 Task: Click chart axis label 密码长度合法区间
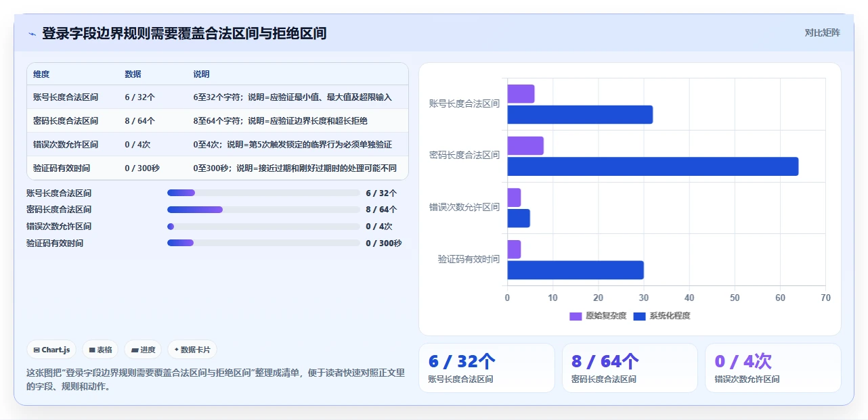pyautogui.click(x=464, y=155)
